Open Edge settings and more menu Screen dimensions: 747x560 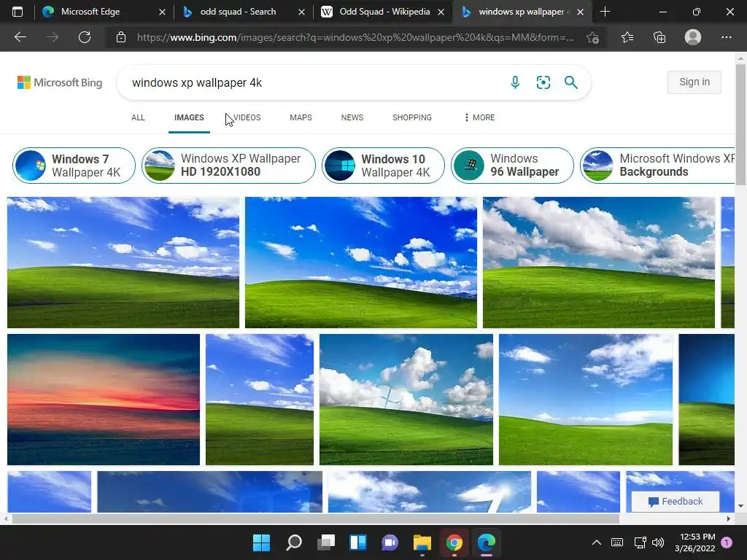[726, 37]
